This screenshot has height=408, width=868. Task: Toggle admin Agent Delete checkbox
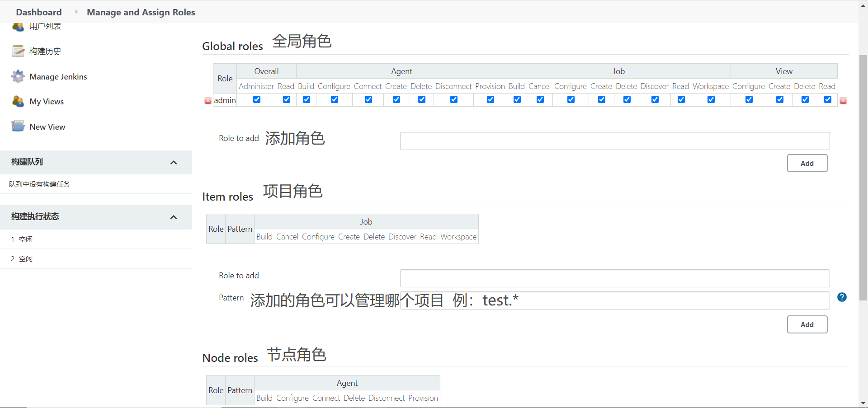[422, 99]
